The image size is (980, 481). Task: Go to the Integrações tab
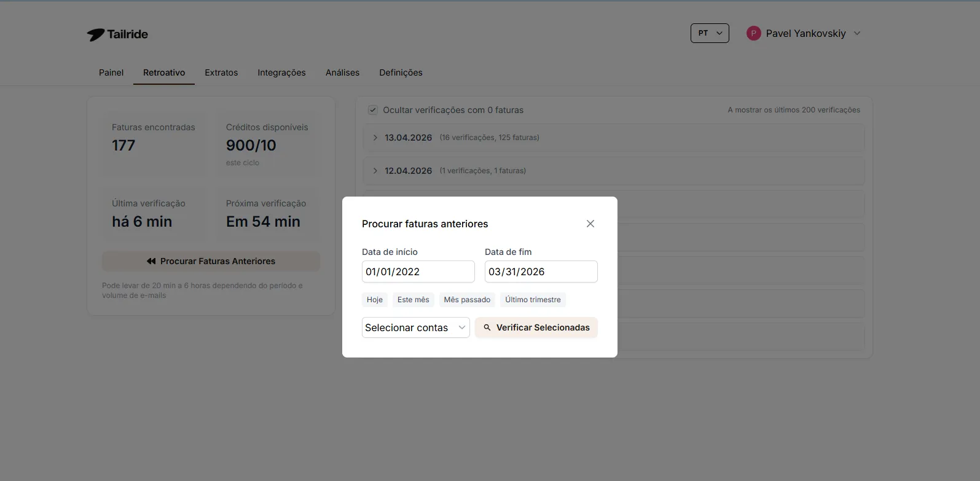point(281,72)
